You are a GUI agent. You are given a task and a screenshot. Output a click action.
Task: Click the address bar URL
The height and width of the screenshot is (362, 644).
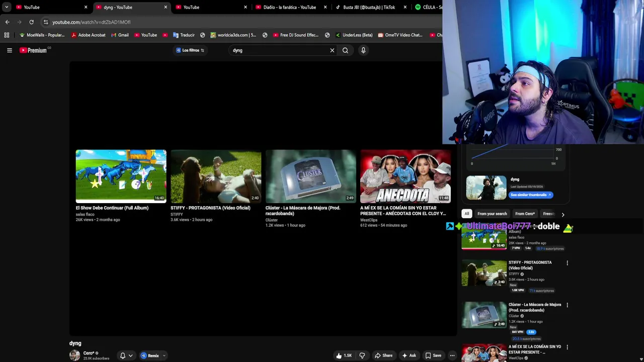tap(91, 22)
